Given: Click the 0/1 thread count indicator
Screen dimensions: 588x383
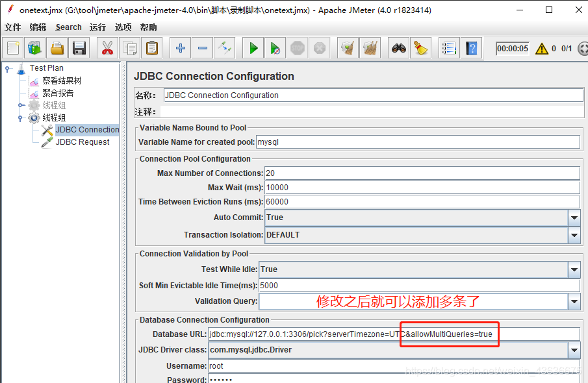Looking at the screenshot, I should (567, 48).
